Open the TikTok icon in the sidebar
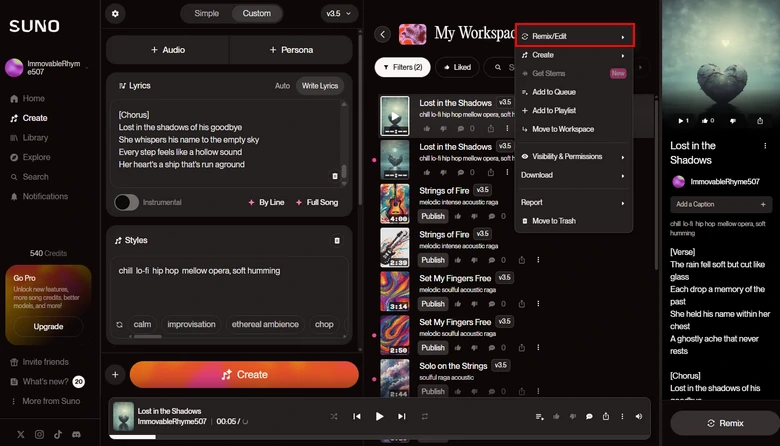The height and width of the screenshot is (446, 780). pyautogui.click(x=58, y=434)
